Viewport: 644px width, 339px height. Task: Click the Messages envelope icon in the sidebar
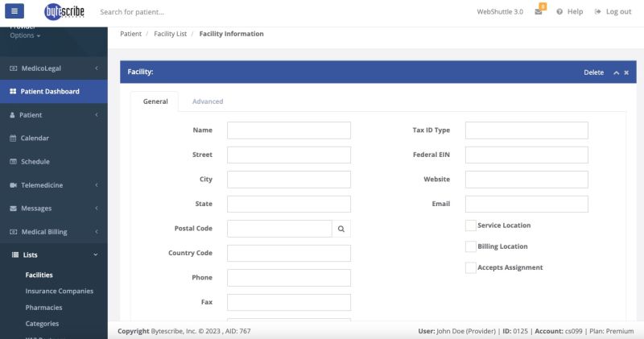click(x=13, y=209)
